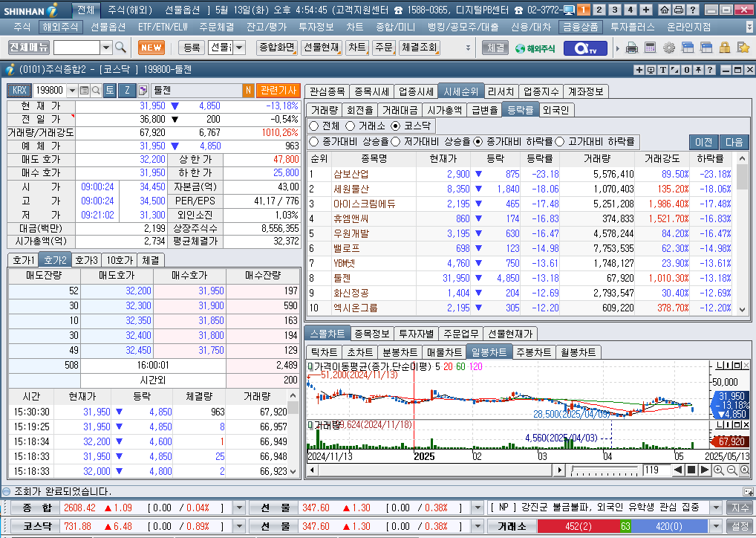The height and width of the screenshot is (538, 756).
Task: Click the pin icon in 주식종합2 title bar
Action: [698, 70]
